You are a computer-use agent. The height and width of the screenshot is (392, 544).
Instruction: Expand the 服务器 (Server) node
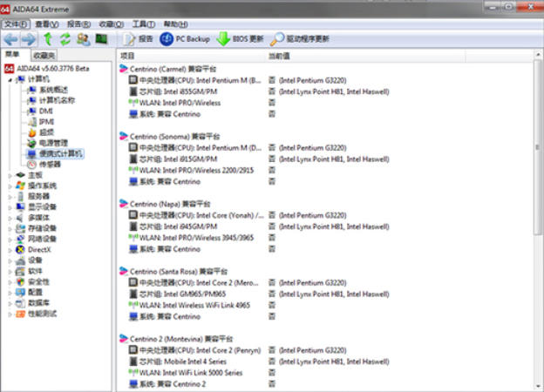pyautogui.click(x=10, y=197)
